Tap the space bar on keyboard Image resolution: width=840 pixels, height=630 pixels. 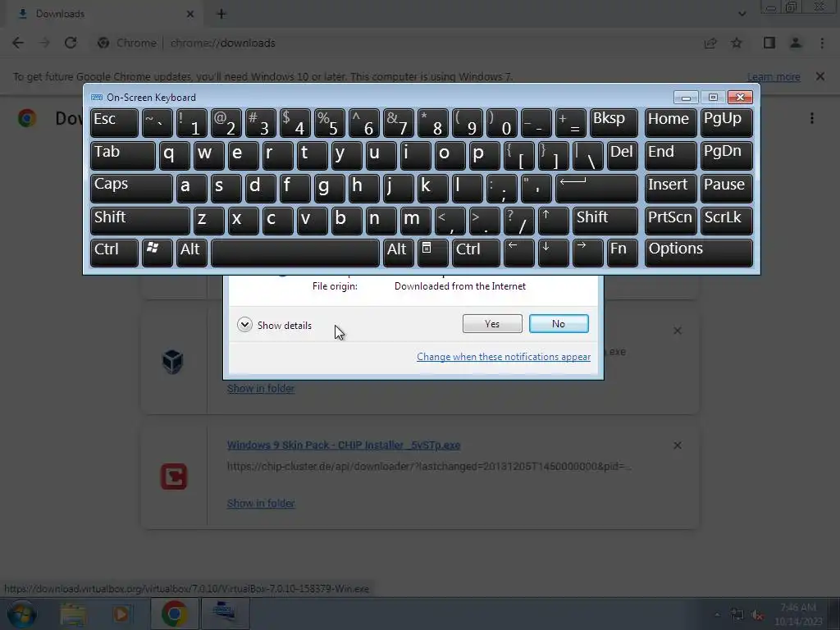tap(295, 253)
